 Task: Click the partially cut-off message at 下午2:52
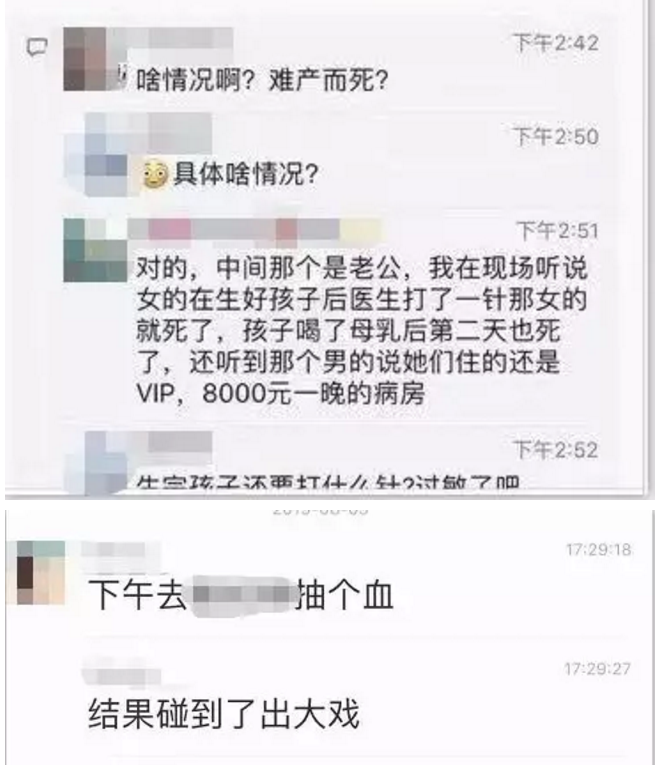pyautogui.click(x=328, y=483)
